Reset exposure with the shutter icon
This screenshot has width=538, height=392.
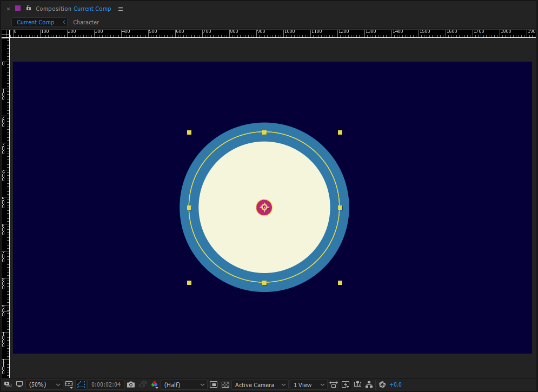point(382,384)
